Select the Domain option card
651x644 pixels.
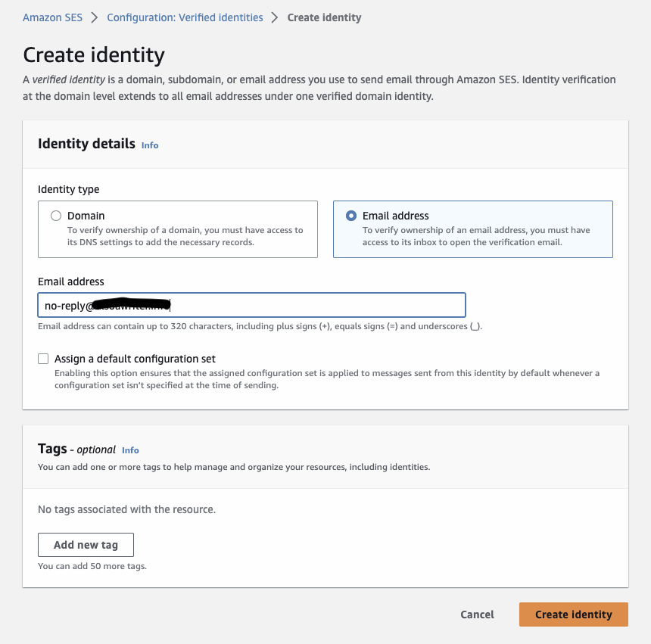pyautogui.click(x=178, y=229)
